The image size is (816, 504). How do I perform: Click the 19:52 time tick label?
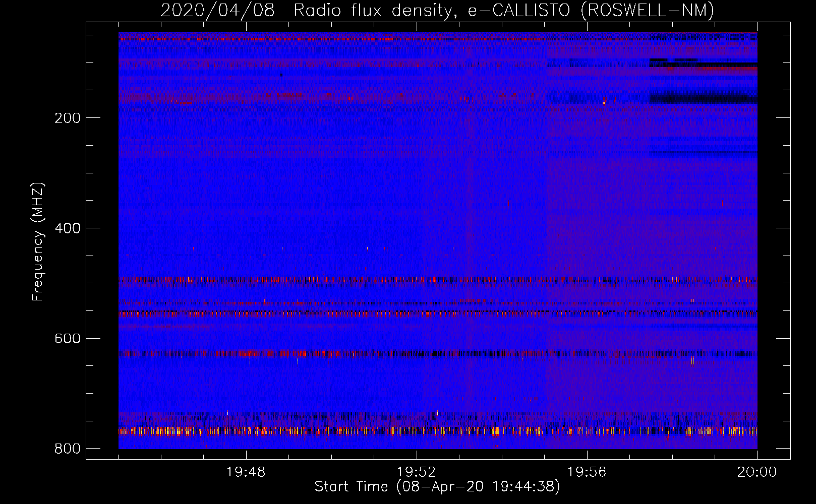(x=417, y=472)
